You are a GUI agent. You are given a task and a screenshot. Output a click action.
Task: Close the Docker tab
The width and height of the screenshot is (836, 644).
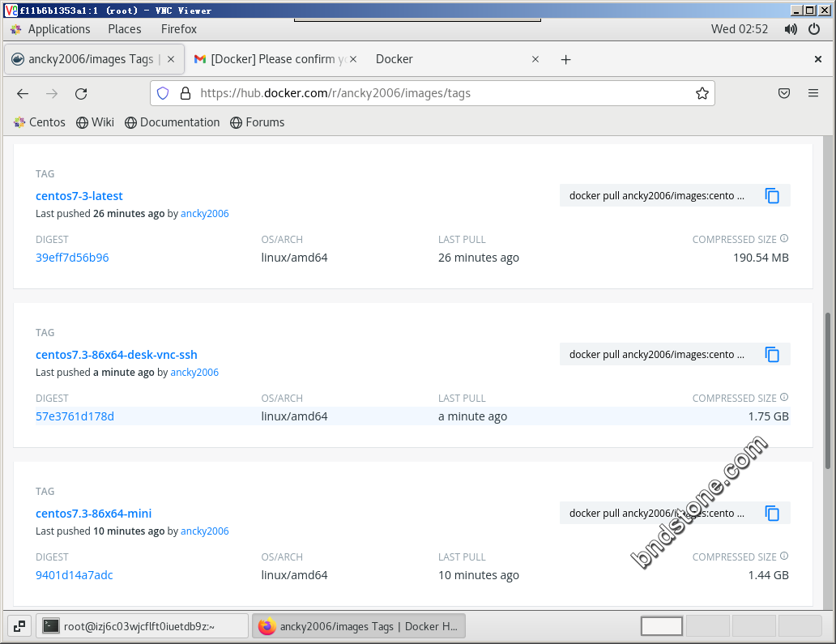[535, 59]
